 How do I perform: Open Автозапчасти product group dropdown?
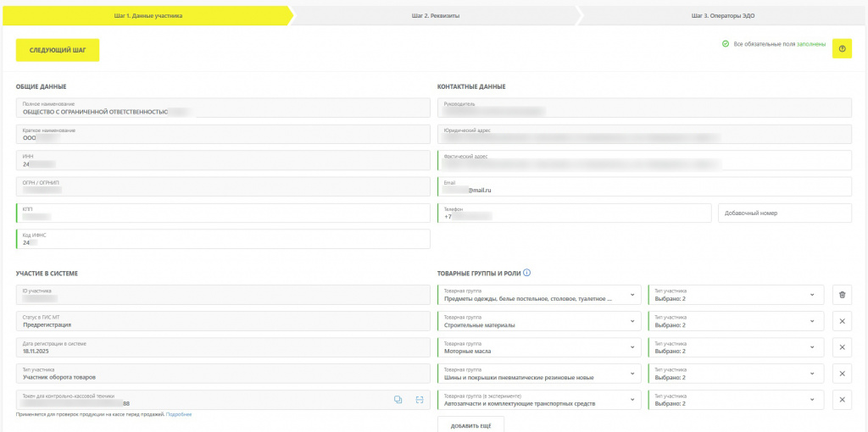[539, 400]
